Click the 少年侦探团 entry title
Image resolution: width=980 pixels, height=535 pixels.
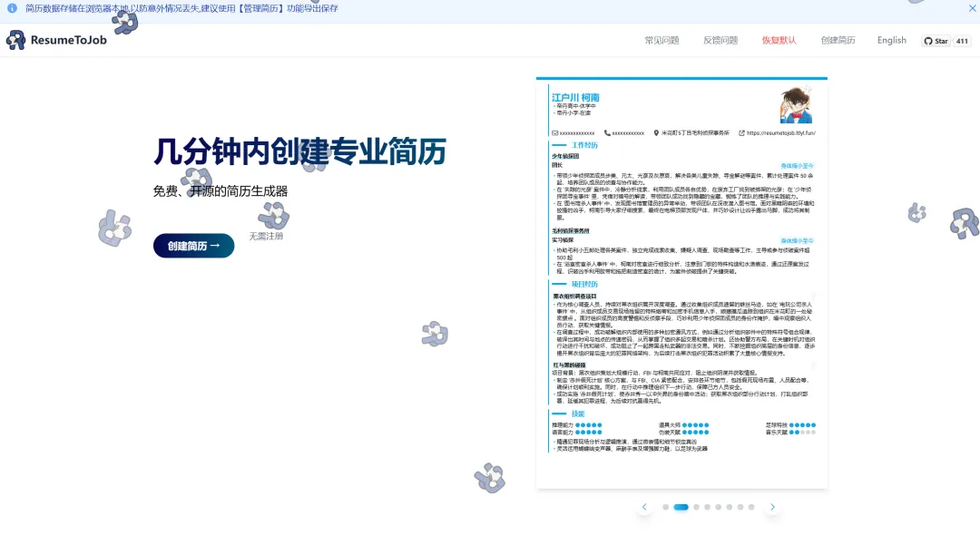coord(565,156)
